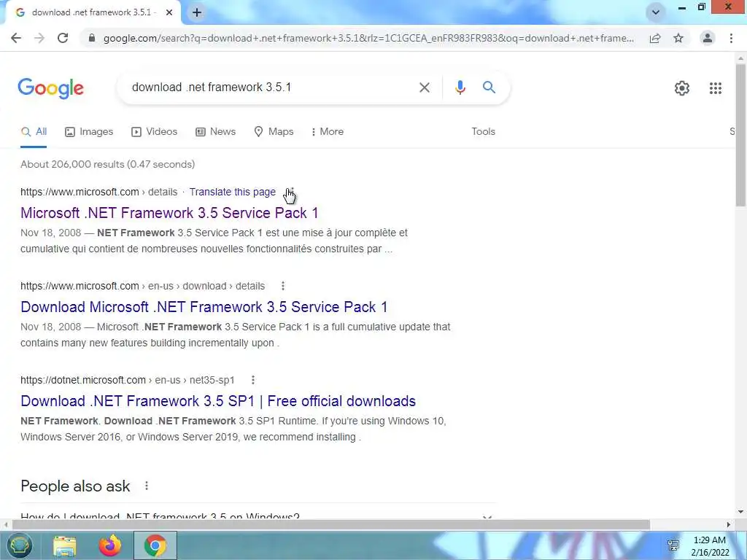The image size is (747, 560).
Task: Click Translate this page link
Action: [233, 192]
